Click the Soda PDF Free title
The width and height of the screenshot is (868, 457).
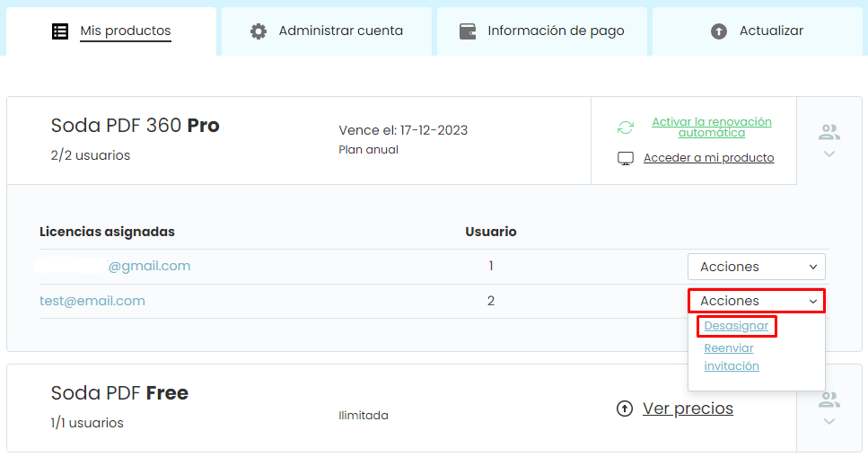[x=119, y=392]
